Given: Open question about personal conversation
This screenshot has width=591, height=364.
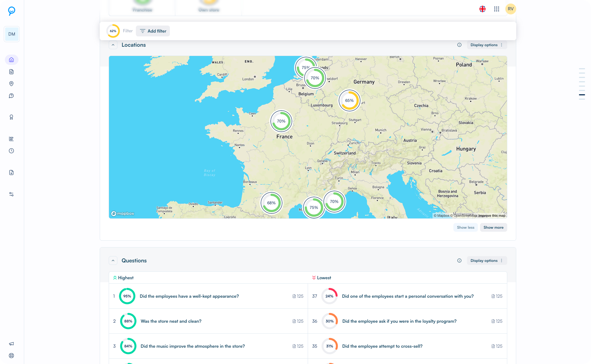Looking at the screenshot, I should pyautogui.click(x=408, y=296).
